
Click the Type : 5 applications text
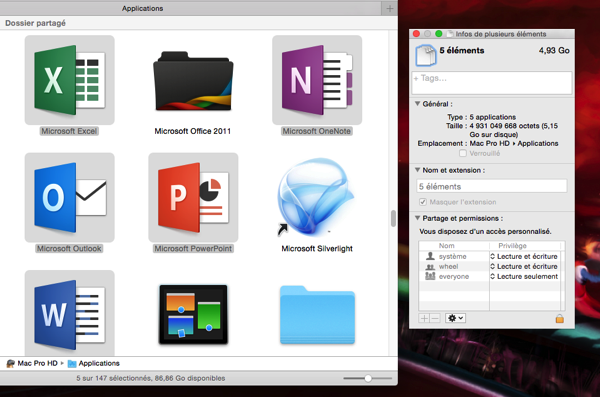[x=481, y=117]
